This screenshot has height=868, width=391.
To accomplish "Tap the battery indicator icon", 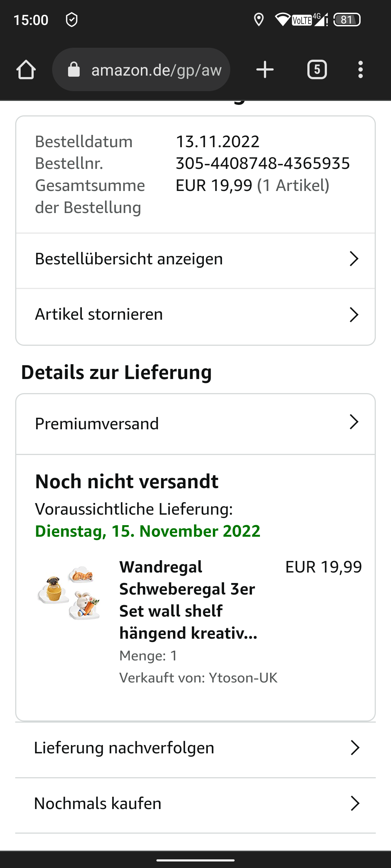I will (x=347, y=20).
